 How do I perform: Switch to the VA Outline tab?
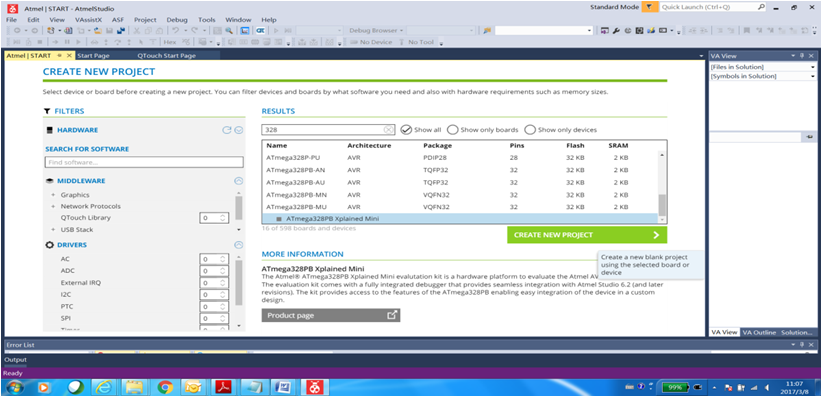click(759, 332)
